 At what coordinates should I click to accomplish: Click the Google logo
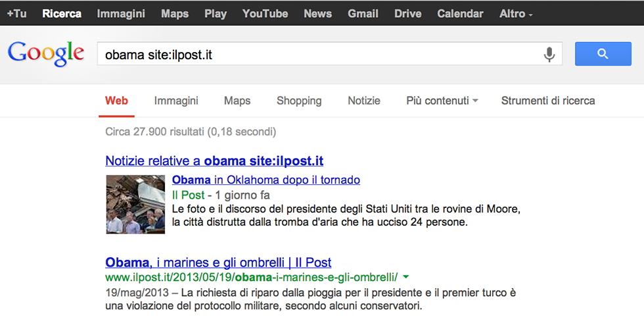(46, 54)
